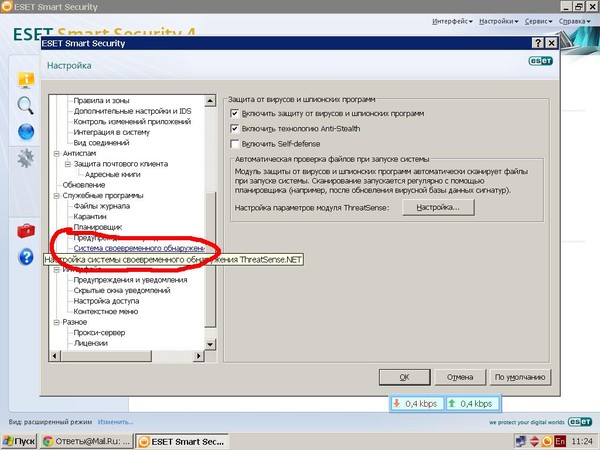Open the Настройки dropdown menu
600x450 pixels.
pyautogui.click(x=499, y=21)
